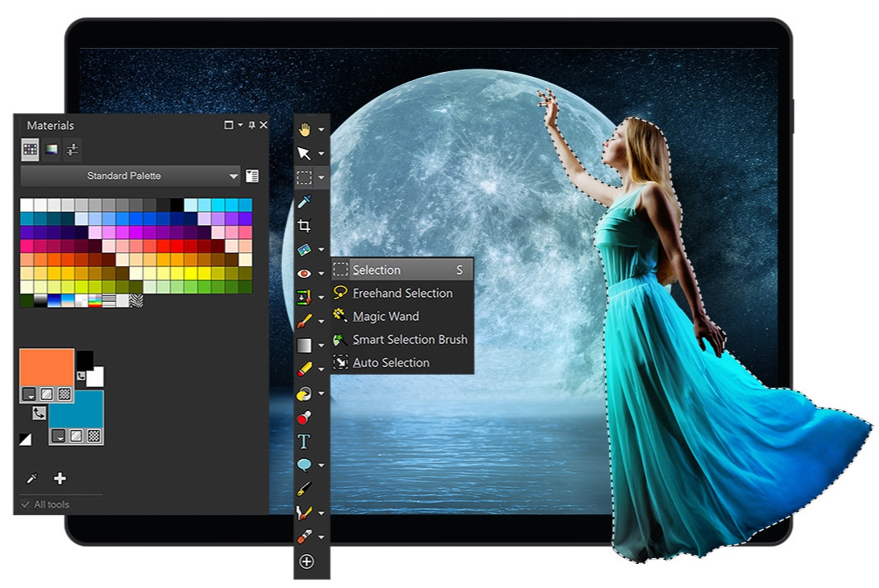The height and width of the screenshot is (588, 879).
Task: Select the Pan hand tool
Action: pyautogui.click(x=305, y=129)
